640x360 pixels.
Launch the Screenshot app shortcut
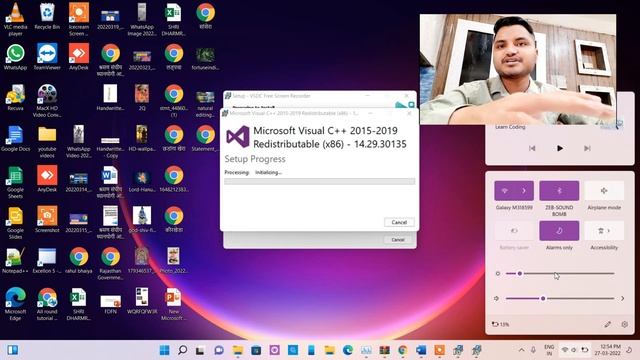tap(47, 220)
